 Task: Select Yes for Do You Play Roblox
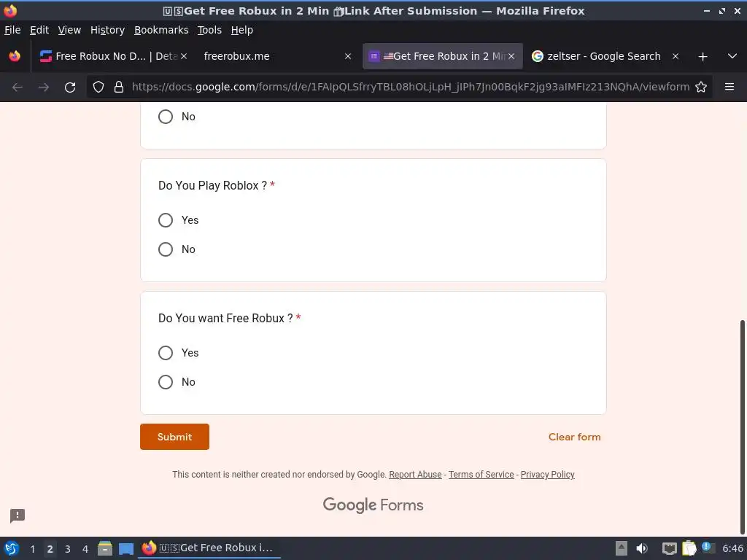166,220
